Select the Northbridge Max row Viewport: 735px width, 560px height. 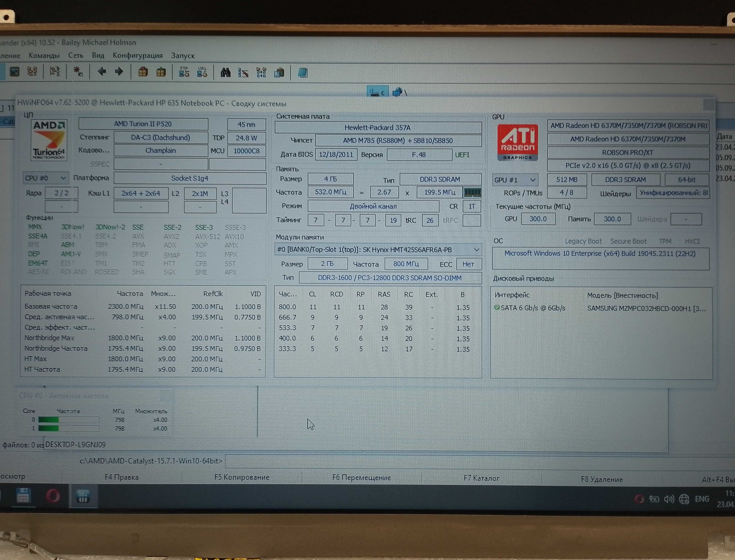[x=143, y=338]
